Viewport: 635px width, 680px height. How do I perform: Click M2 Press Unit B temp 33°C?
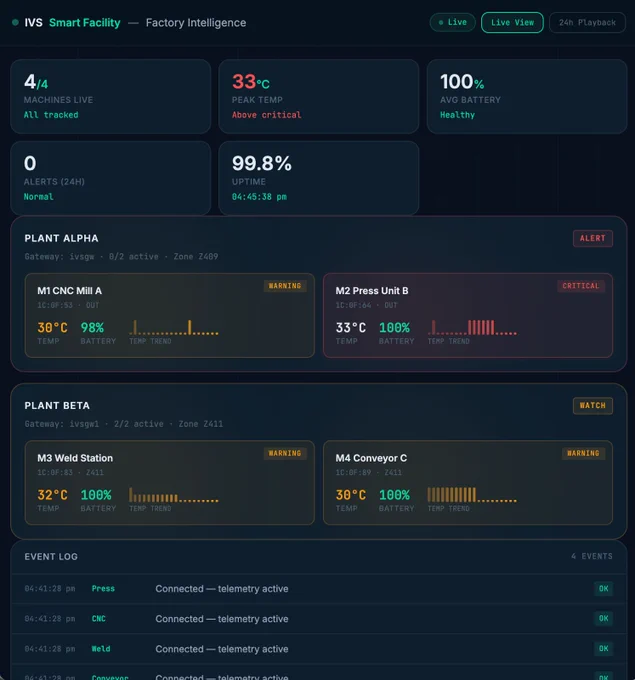[x=351, y=328]
